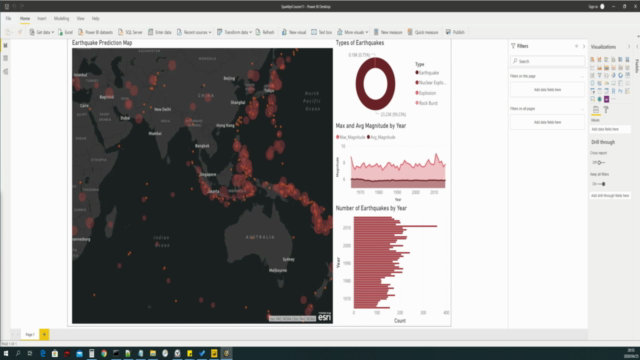The height and width of the screenshot is (360, 640).
Task: Choose the Python visual
Action: coord(620,91)
